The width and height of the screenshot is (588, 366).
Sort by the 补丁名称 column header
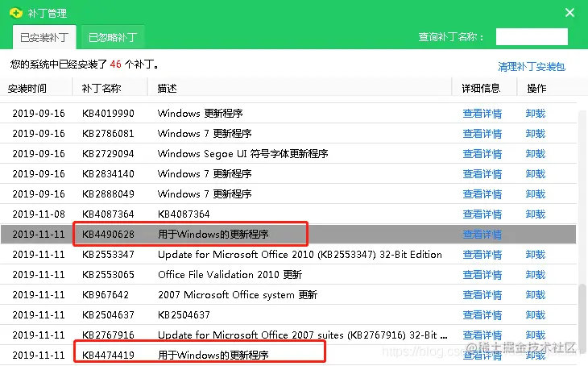point(101,88)
